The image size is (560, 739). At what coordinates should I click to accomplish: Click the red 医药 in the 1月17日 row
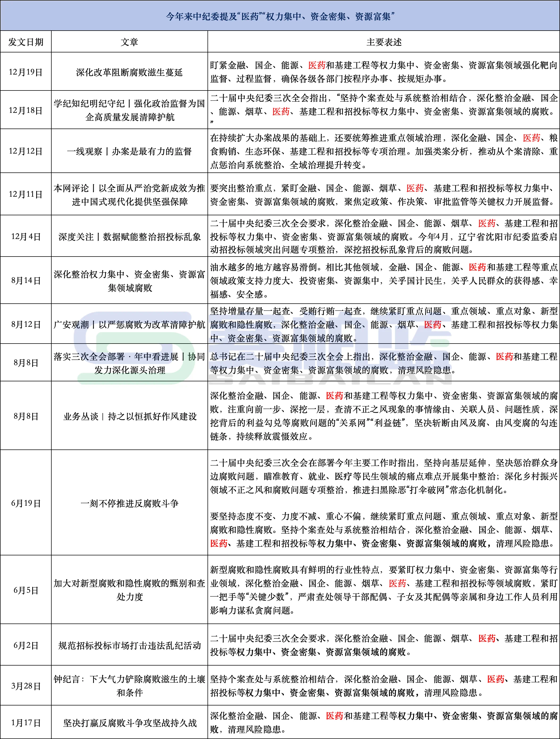[x=335, y=716]
